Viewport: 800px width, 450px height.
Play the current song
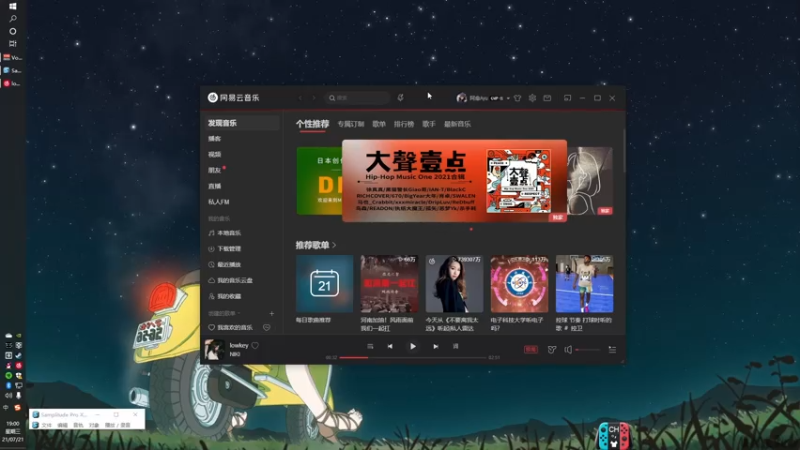click(412, 346)
